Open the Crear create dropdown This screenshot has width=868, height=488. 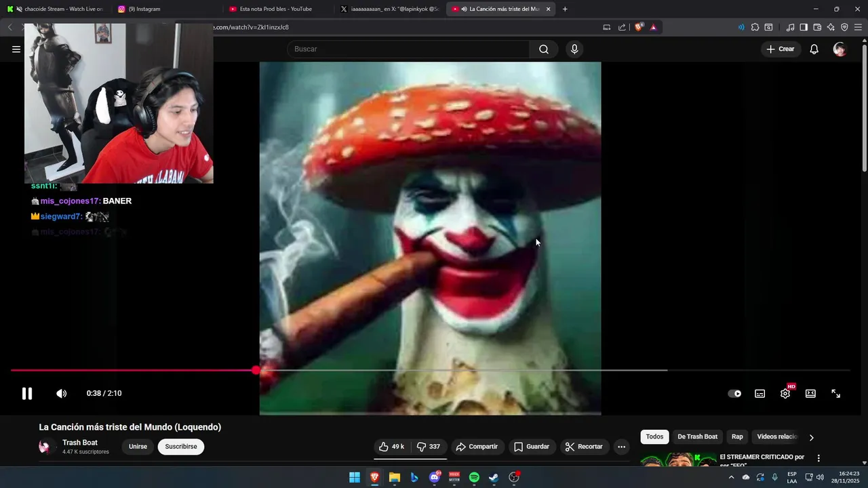781,49
